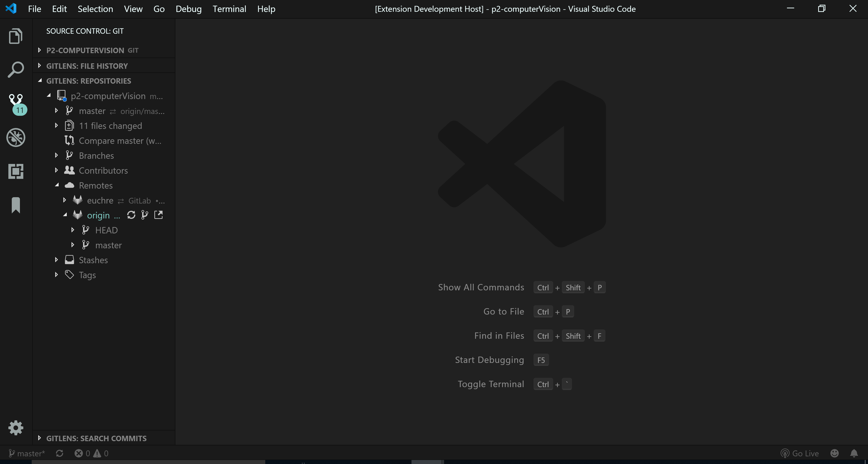Click the fetch refresh icon on origin row
The image size is (868, 464).
click(x=131, y=215)
